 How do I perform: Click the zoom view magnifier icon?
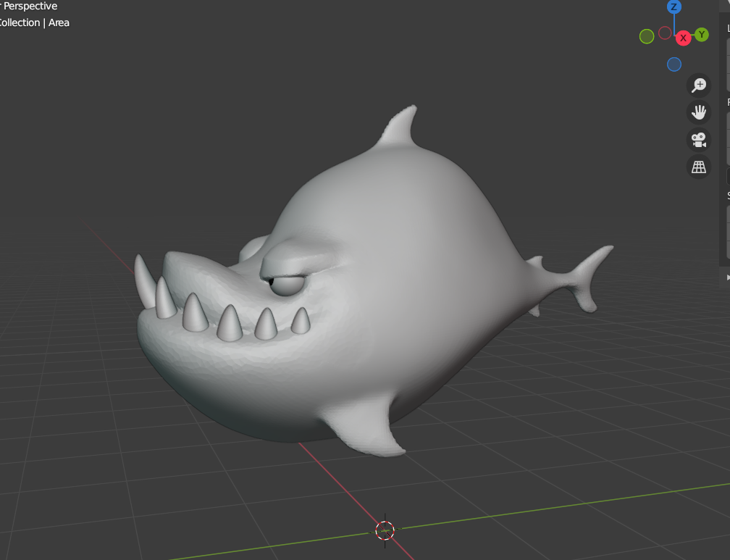pyautogui.click(x=698, y=85)
